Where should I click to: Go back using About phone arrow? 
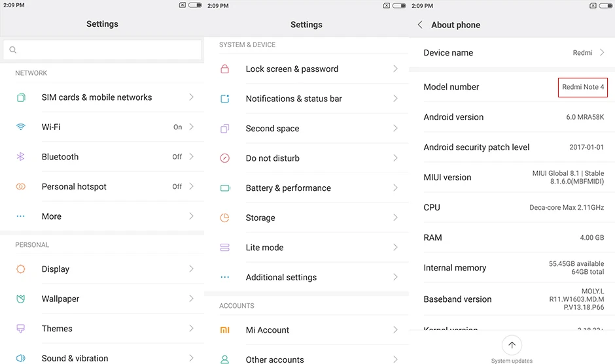(420, 25)
